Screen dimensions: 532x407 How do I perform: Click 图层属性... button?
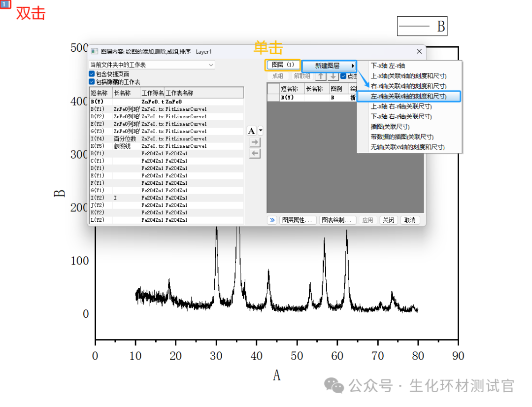[x=298, y=220]
